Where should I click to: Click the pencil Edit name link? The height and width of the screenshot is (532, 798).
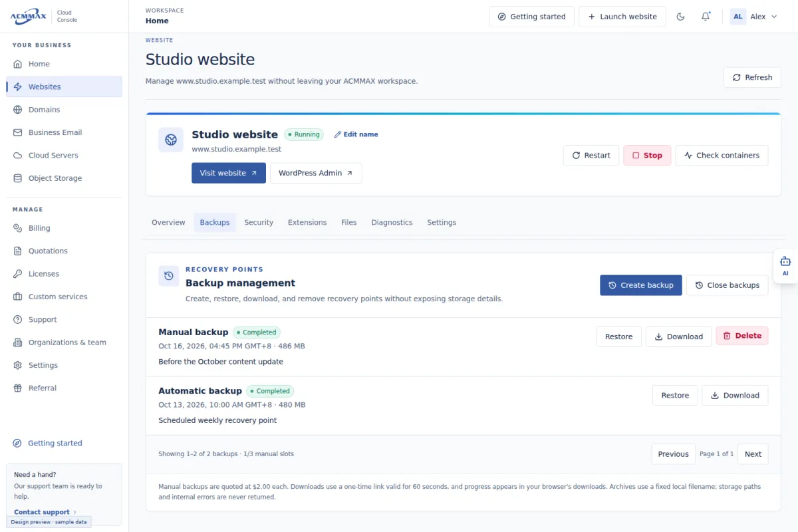point(356,134)
